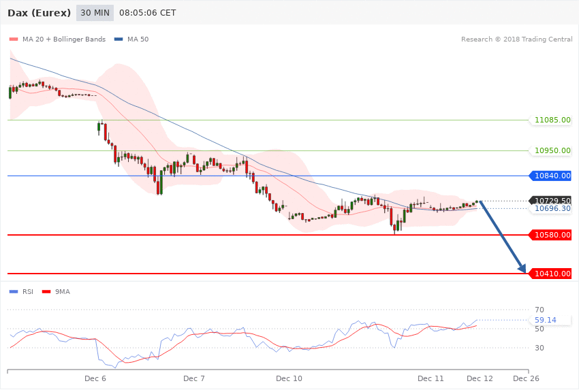Screen dimensions: 579x392
Task: Click the MA 50 blue legend swatch
Action: (118, 39)
